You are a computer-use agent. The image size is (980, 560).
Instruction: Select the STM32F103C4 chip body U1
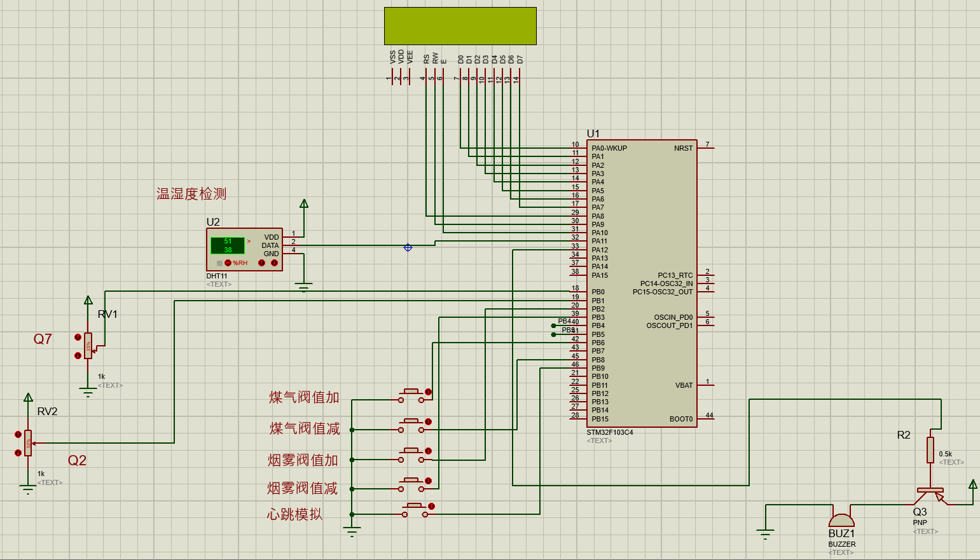click(x=642, y=283)
